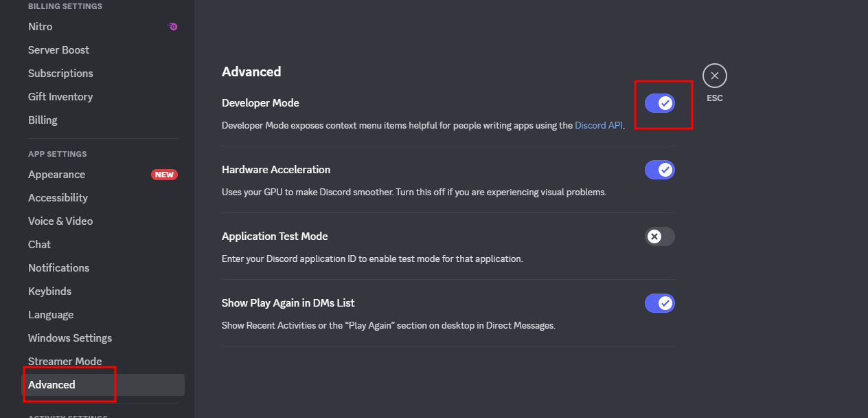Enable the Application Test Mode switch
Viewport: 868px width, 418px height.
(x=660, y=236)
